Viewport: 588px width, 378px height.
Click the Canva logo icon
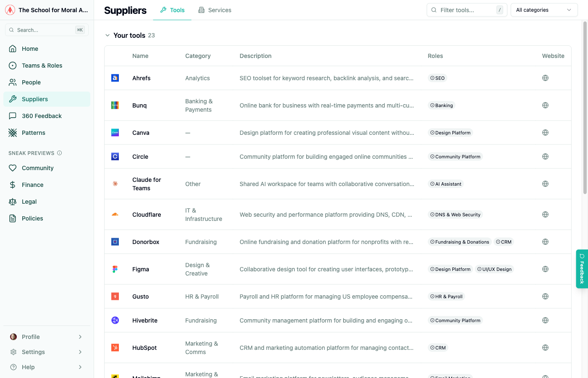pyautogui.click(x=115, y=133)
